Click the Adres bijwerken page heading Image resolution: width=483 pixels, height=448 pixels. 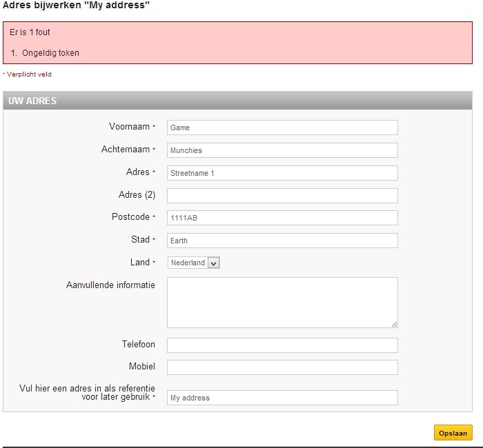76,6
